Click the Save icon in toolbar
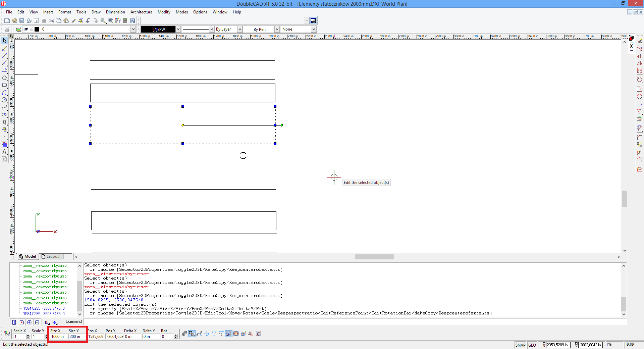This screenshot has width=644, height=349. point(22,21)
